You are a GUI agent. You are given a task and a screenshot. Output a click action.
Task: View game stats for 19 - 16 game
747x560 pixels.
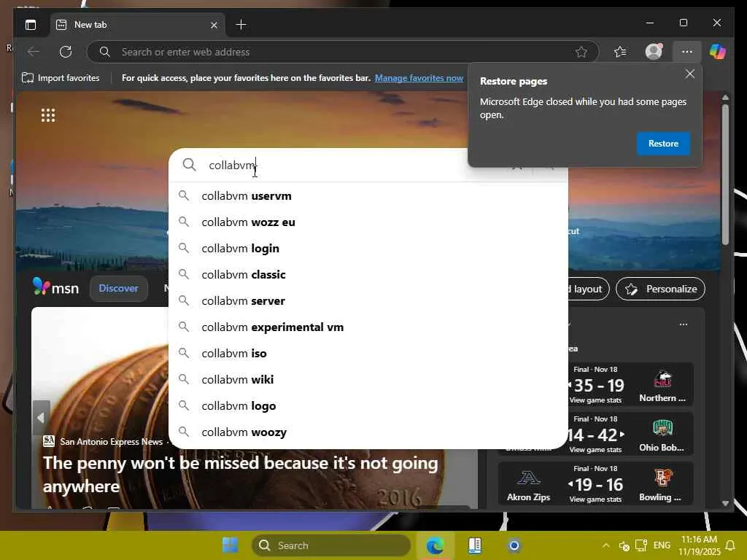coord(595,499)
